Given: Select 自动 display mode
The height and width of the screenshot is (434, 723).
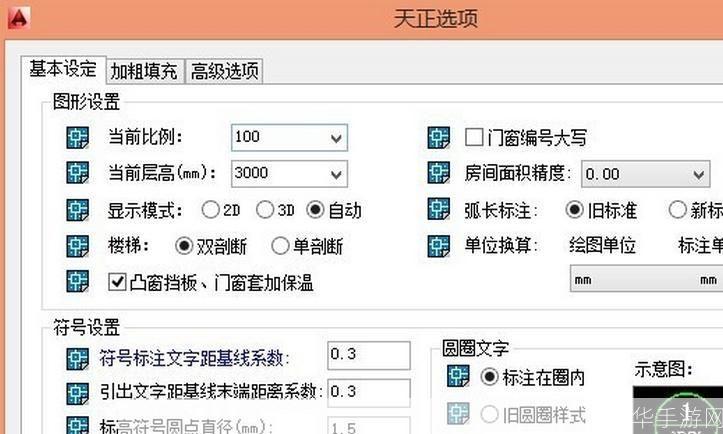Looking at the screenshot, I should 315,210.
